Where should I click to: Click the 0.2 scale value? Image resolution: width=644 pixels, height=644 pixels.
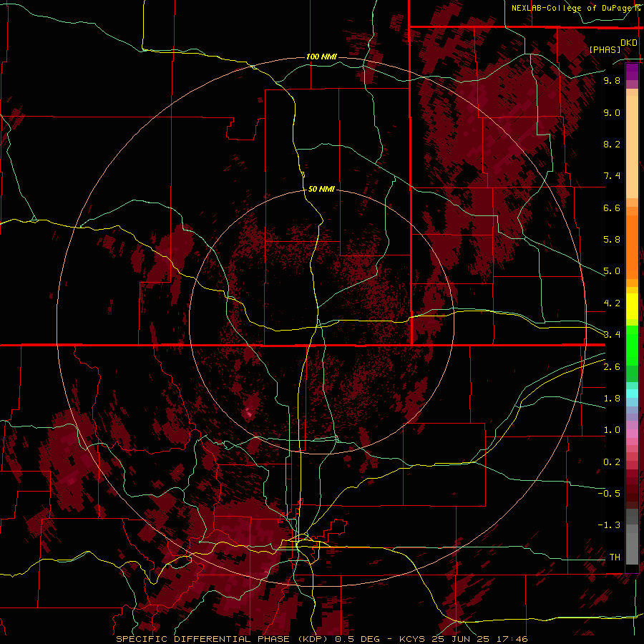coord(612,462)
